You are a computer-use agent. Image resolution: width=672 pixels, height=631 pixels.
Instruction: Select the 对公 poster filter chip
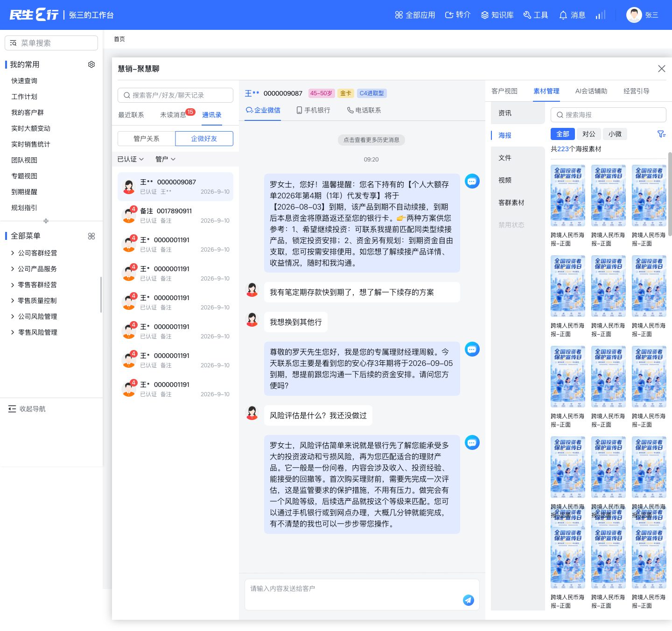click(589, 134)
